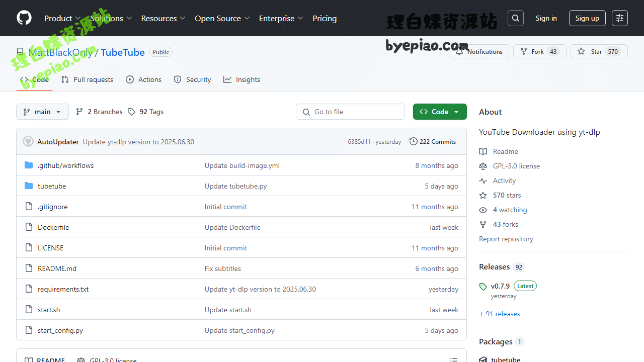Image resolution: width=644 pixels, height=362 pixels.
Task: Click the branches icon next to 2 Branches
Action: tap(79, 112)
